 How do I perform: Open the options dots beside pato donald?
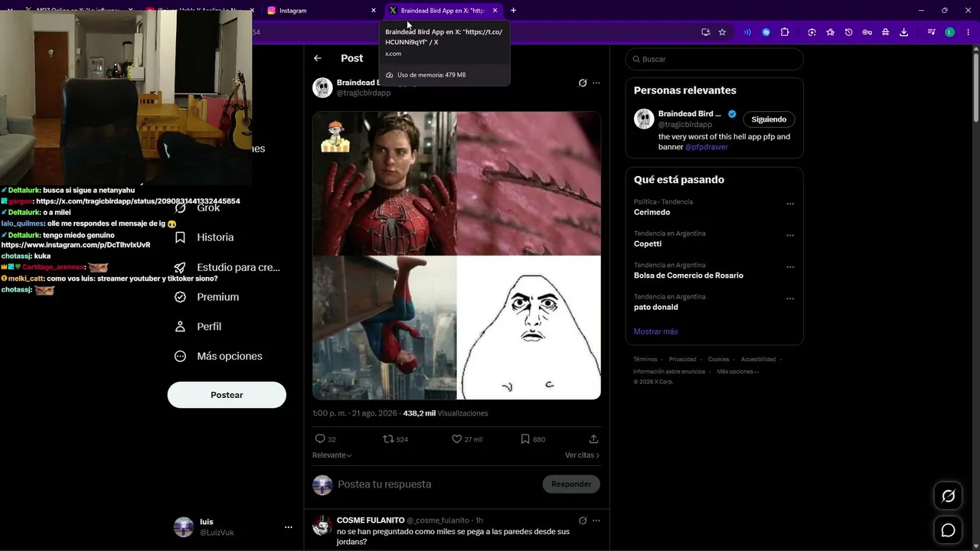pyautogui.click(x=790, y=298)
